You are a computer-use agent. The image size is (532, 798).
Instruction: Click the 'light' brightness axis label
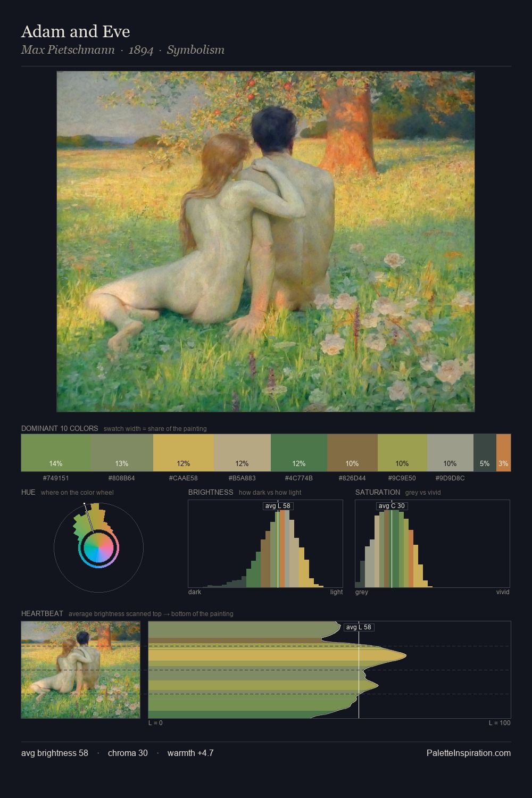337,592
